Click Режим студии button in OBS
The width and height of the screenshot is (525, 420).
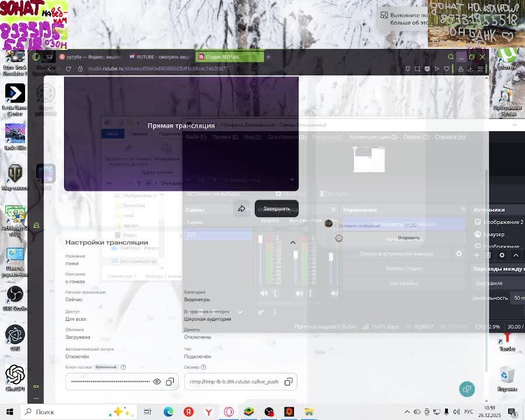tap(404, 268)
